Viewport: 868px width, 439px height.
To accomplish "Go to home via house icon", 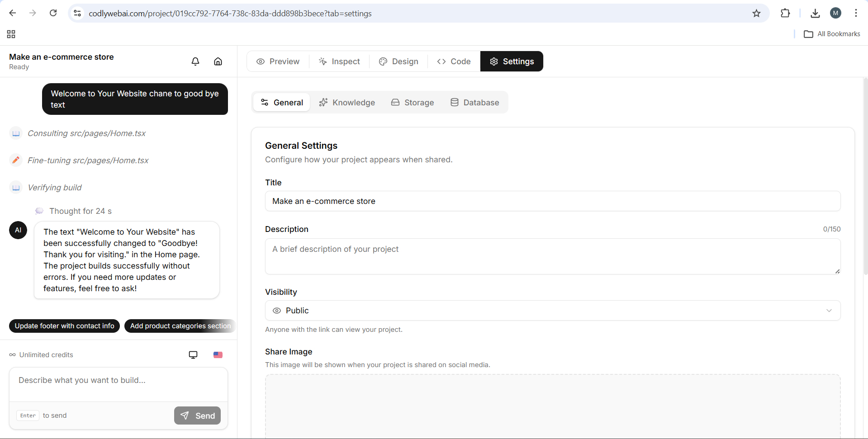I will click(218, 61).
